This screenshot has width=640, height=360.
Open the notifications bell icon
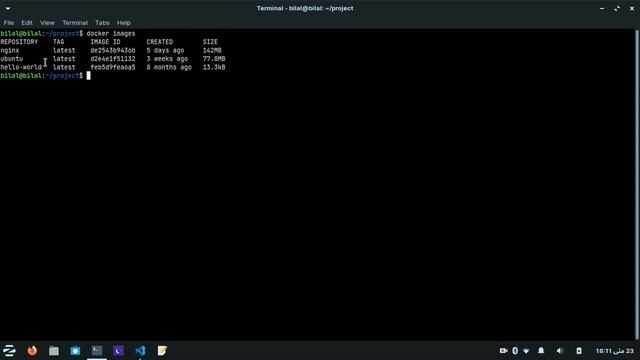pos(541,351)
